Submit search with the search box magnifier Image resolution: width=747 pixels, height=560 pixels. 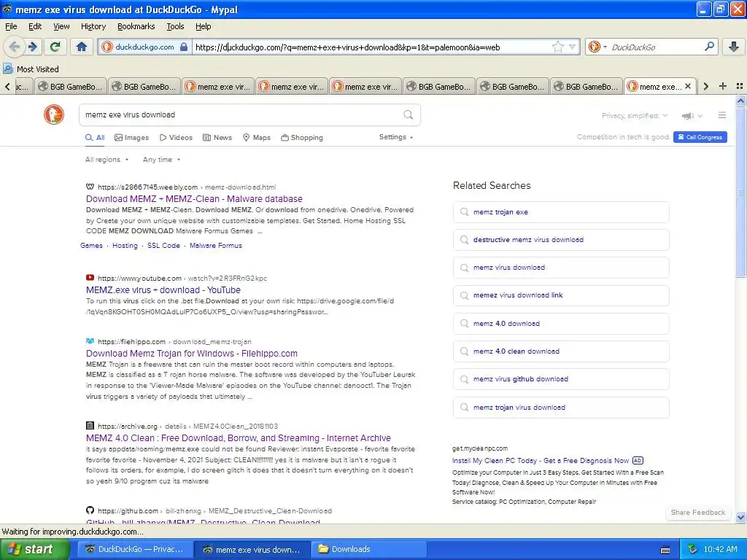[x=409, y=114]
